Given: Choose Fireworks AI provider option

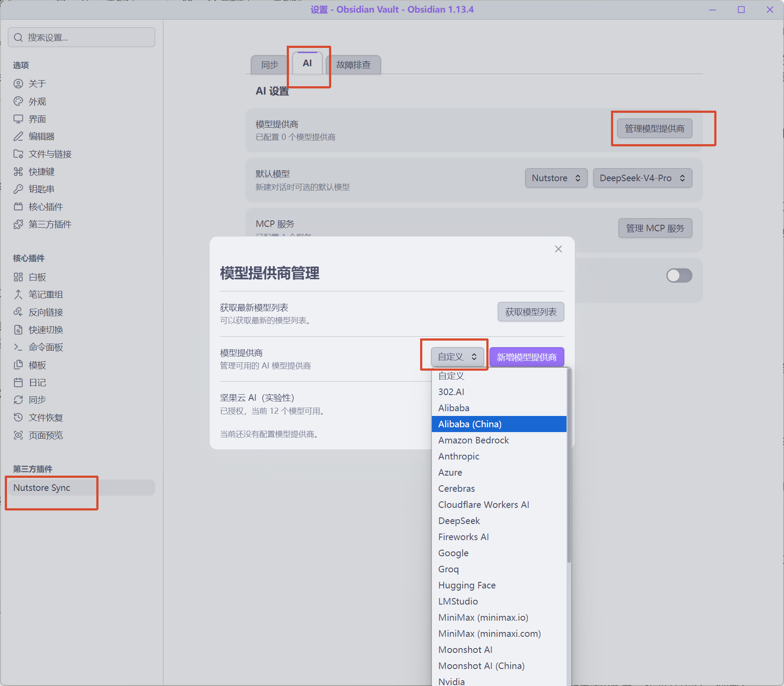Looking at the screenshot, I should (499, 537).
